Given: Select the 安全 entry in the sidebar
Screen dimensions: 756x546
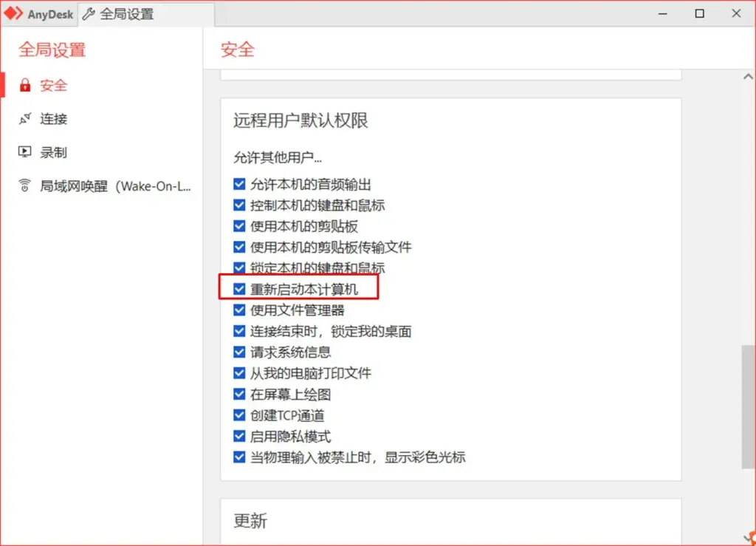Looking at the screenshot, I should [x=55, y=85].
